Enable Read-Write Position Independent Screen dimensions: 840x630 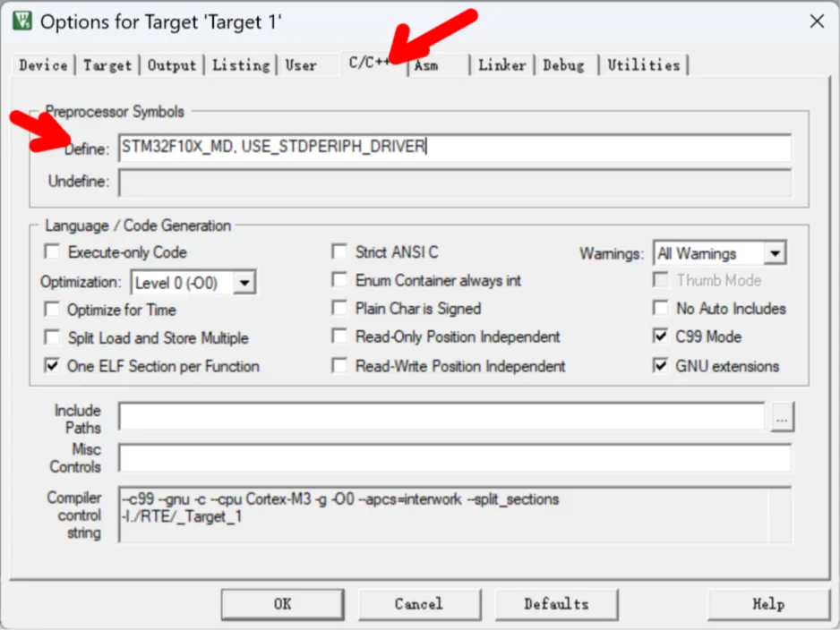pos(339,366)
